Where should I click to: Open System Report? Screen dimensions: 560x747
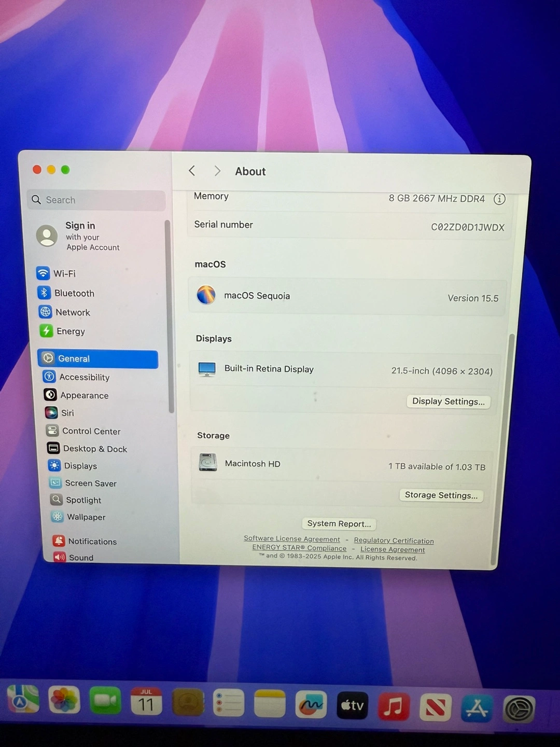click(x=339, y=524)
